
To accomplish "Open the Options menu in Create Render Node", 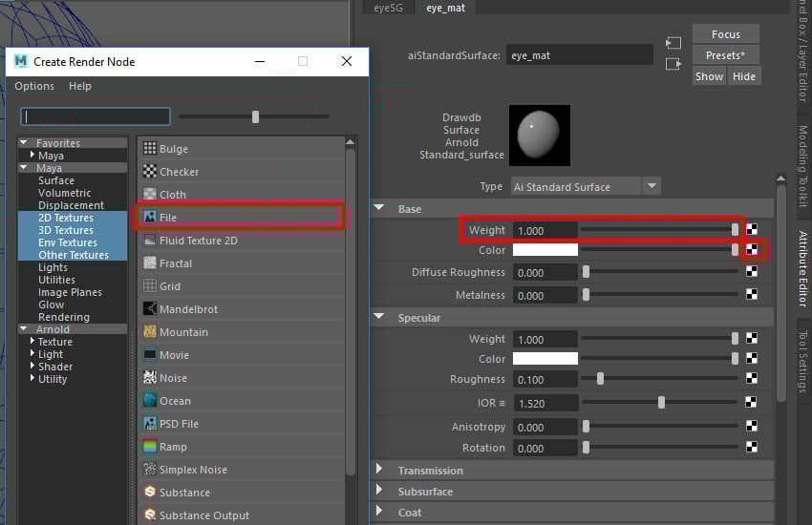I will coord(34,86).
